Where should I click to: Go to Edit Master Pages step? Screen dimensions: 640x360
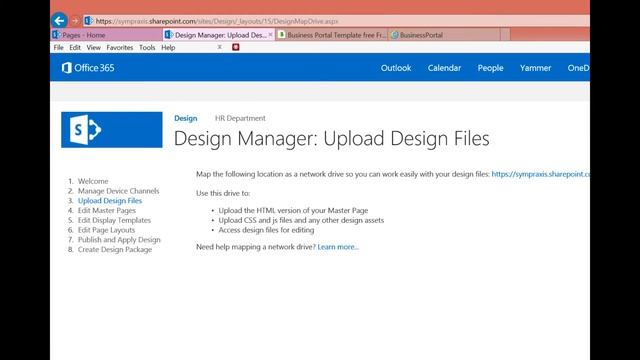pyautogui.click(x=107, y=210)
